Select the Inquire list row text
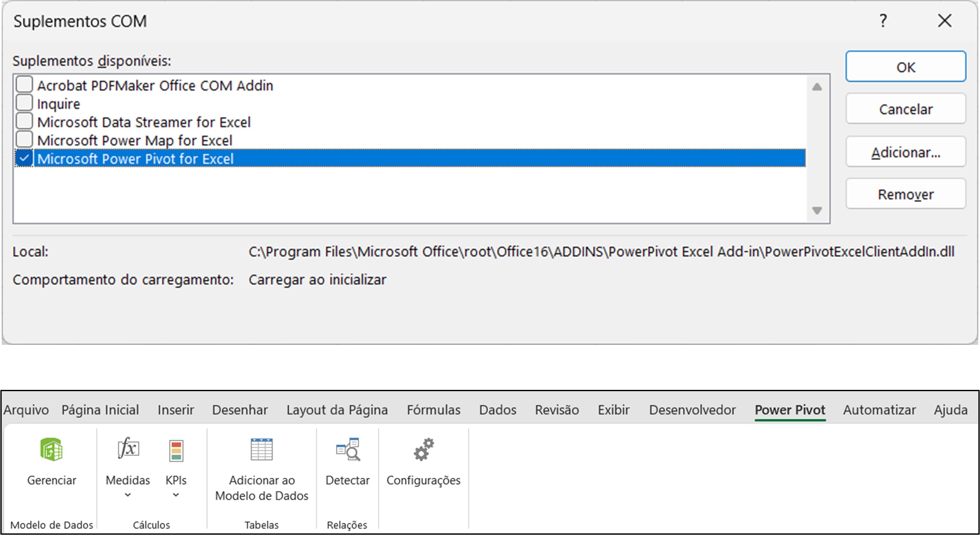Viewport: 980px width, 535px height. (58, 104)
